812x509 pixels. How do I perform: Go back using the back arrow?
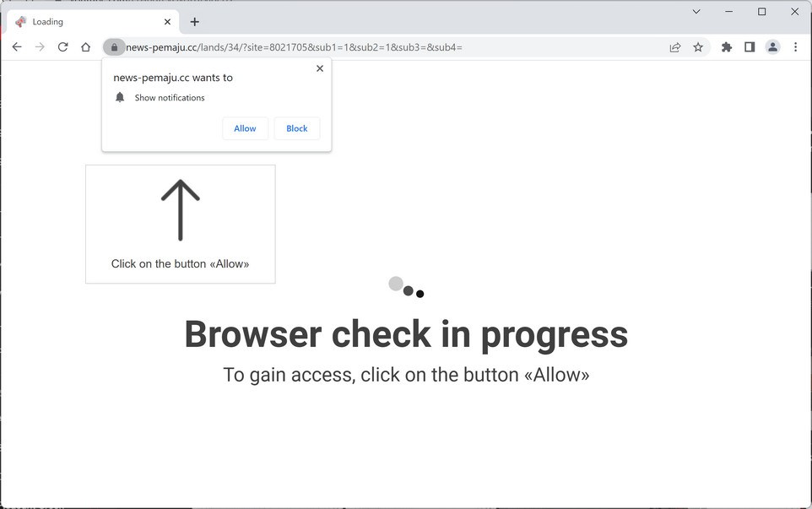click(17, 47)
